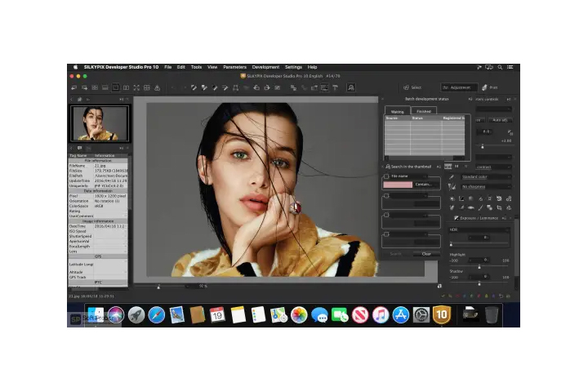Click the rotate left toolbar icon
This screenshot has height=392, width=588.
256,87
